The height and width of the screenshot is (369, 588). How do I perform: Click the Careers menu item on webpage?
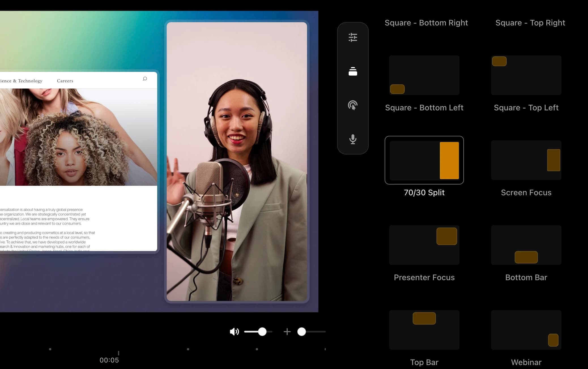(65, 81)
